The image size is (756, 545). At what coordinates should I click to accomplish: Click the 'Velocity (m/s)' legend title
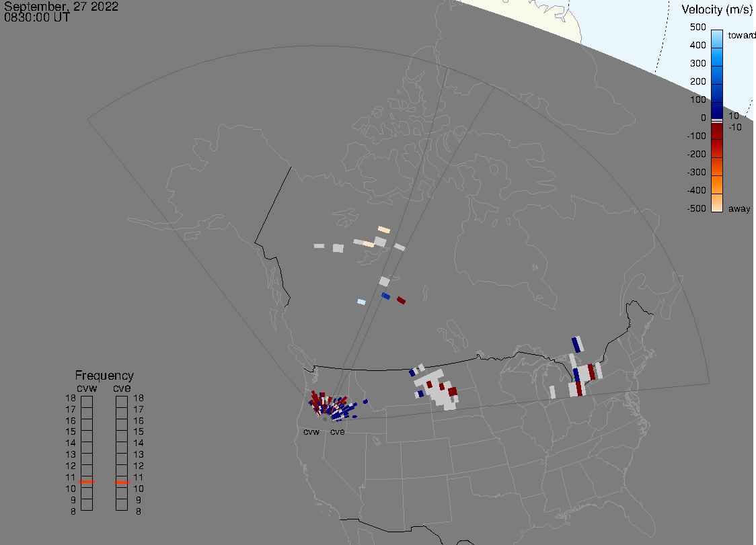tap(717, 9)
